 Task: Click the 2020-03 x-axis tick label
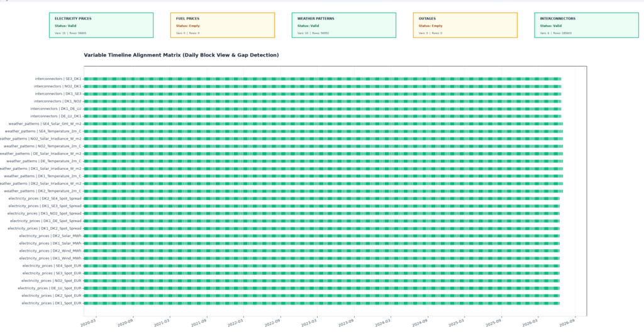pos(88,323)
